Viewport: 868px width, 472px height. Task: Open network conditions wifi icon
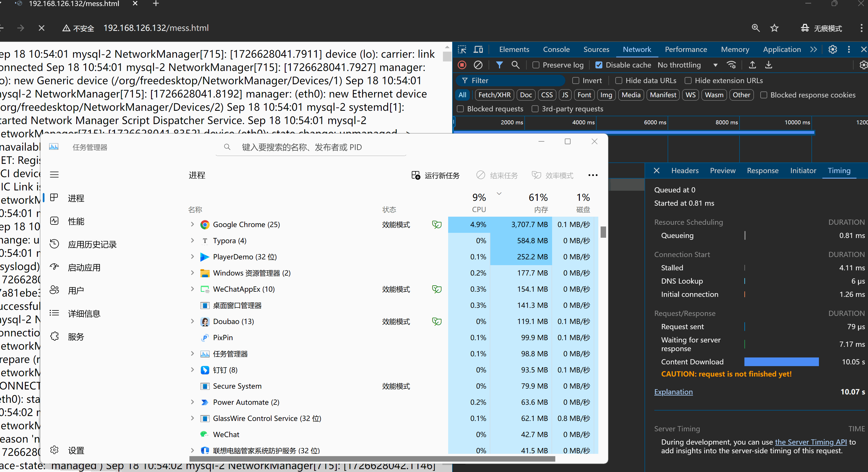[731, 65]
